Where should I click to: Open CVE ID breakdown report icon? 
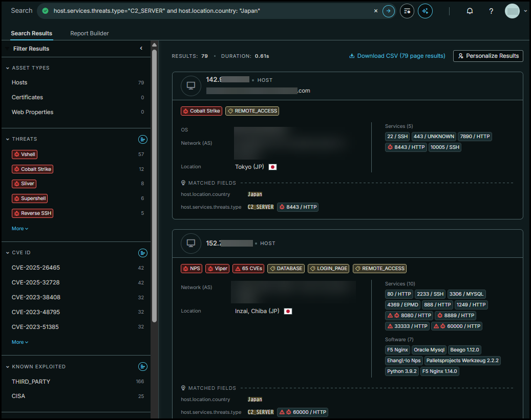click(143, 253)
